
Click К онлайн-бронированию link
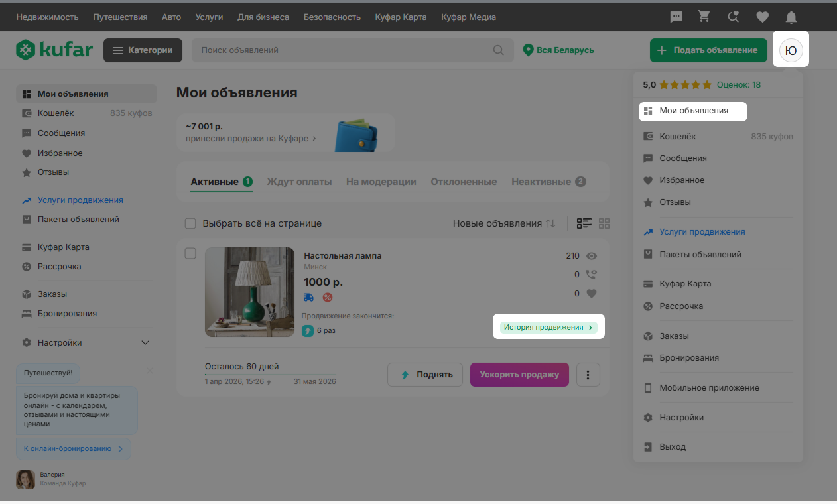tap(74, 449)
